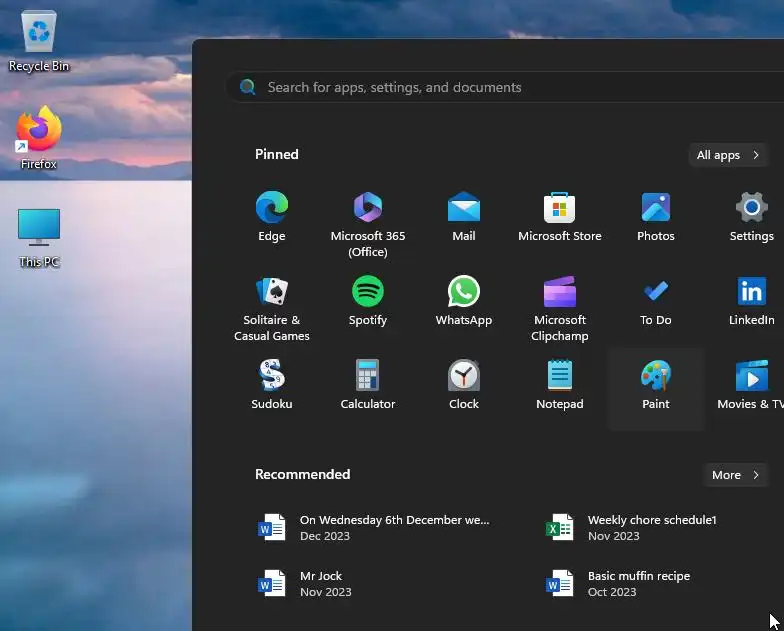Start the Sudoku game
Image resolution: width=784 pixels, height=631 pixels.
point(272,384)
